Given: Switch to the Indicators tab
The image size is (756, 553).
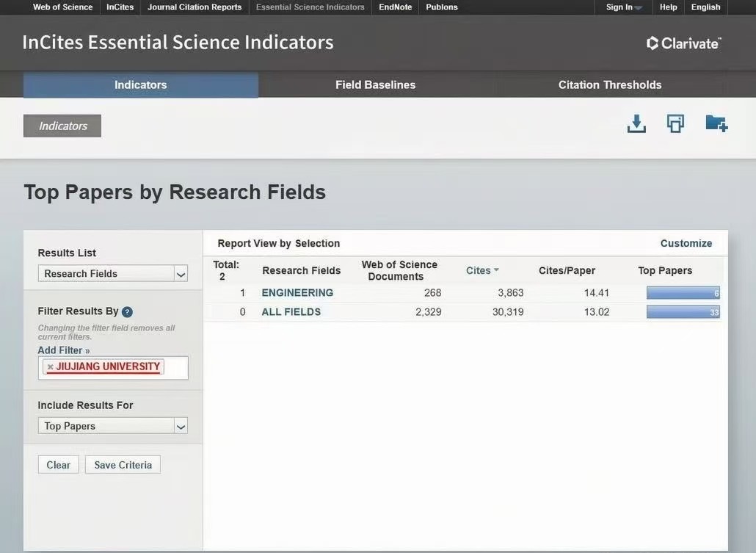Looking at the screenshot, I should pos(141,85).
